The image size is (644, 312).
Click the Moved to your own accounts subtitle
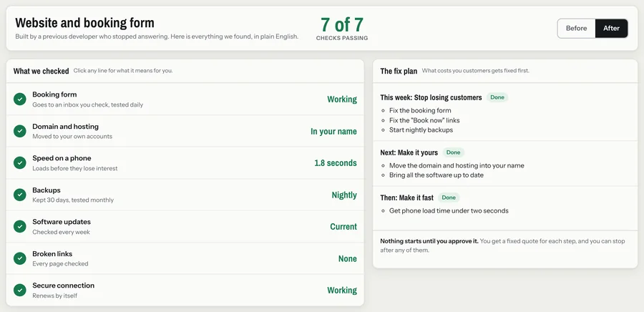(x=72, y=136)
